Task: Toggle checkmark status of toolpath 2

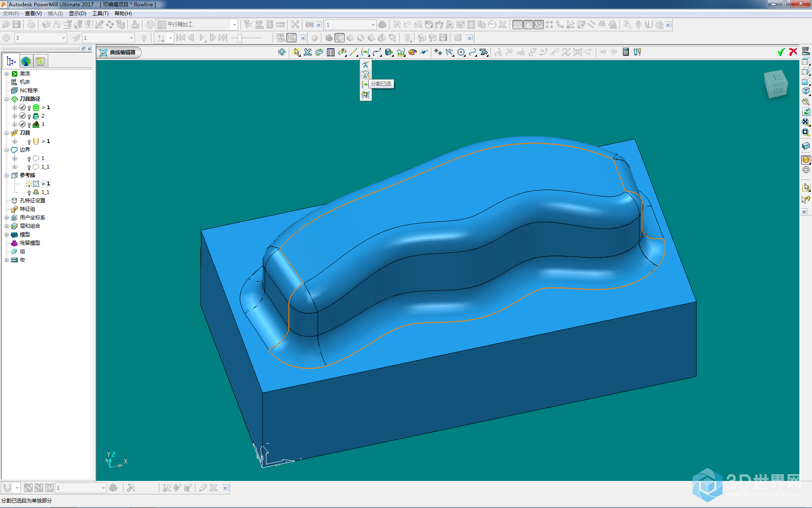Action: [x=22, y=116]
